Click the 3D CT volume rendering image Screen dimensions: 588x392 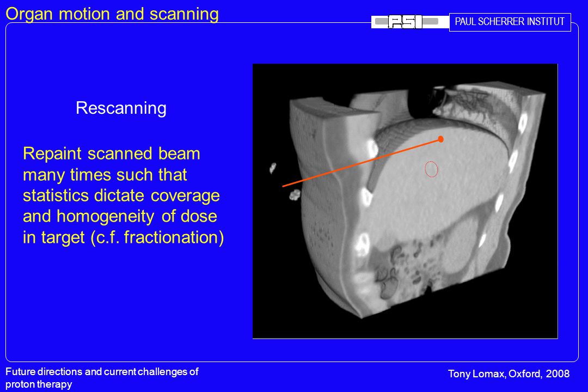tap(406, 201)
